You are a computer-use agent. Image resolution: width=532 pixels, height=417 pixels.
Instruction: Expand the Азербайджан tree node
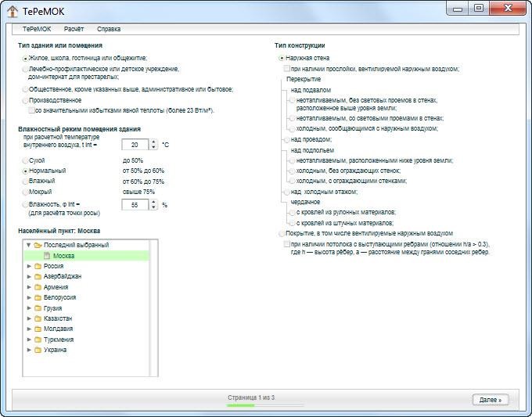click(29, 277)
